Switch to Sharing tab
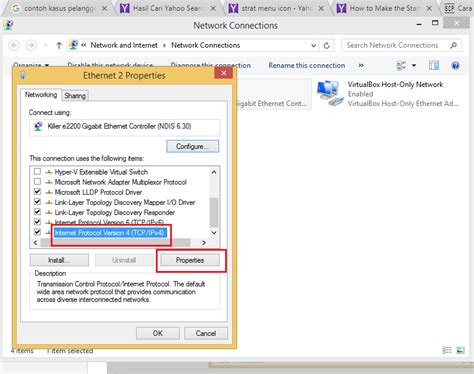 click(75, 96)
